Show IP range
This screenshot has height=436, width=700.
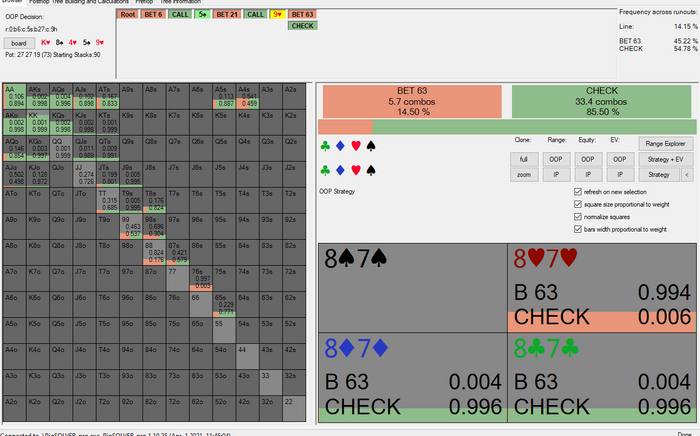tap(556, 174)
